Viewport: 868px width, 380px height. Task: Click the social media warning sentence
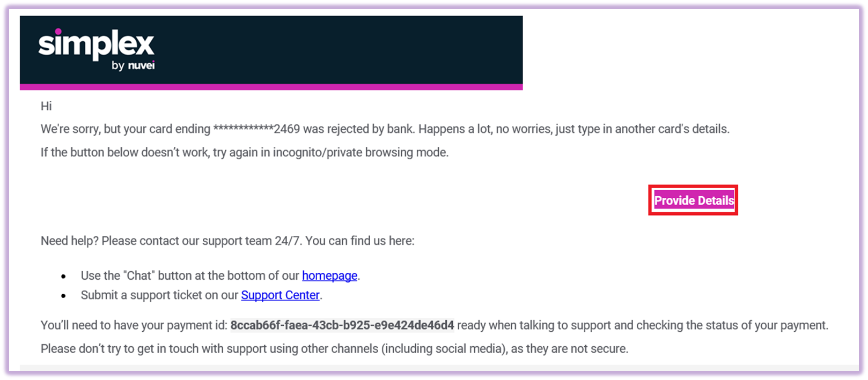[334, 349]
